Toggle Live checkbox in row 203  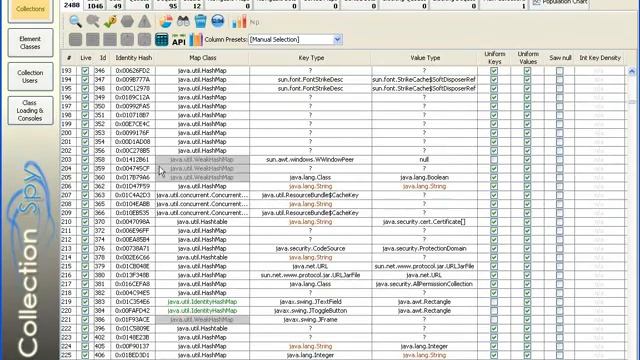click(x=85, y=160)
